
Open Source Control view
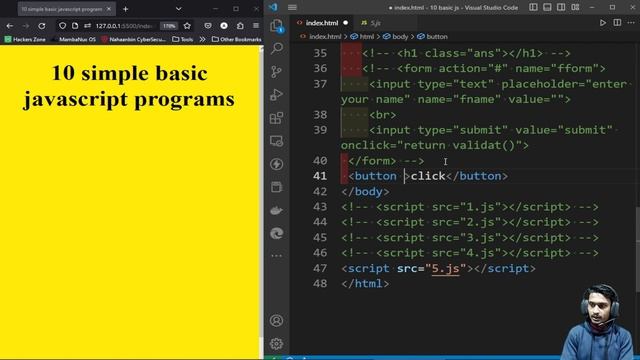click(x=277, y=71)
